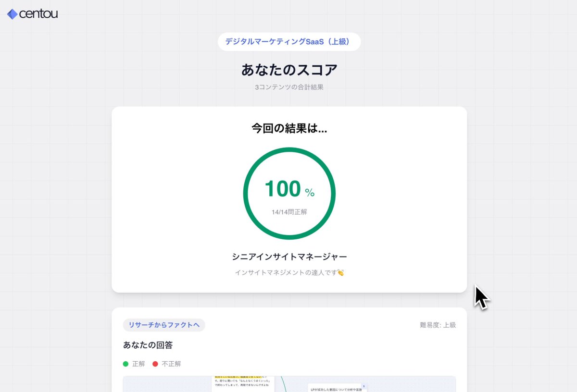This screenshot has height=392, width=577.
Task: Click the インサイトマネジメントの達人です text
Action: coord(285,272)
